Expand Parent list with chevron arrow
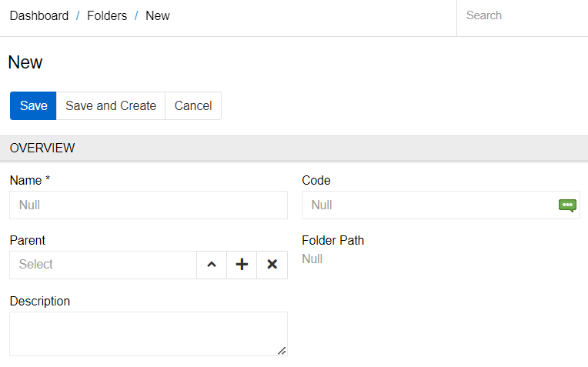 point(212,265)
